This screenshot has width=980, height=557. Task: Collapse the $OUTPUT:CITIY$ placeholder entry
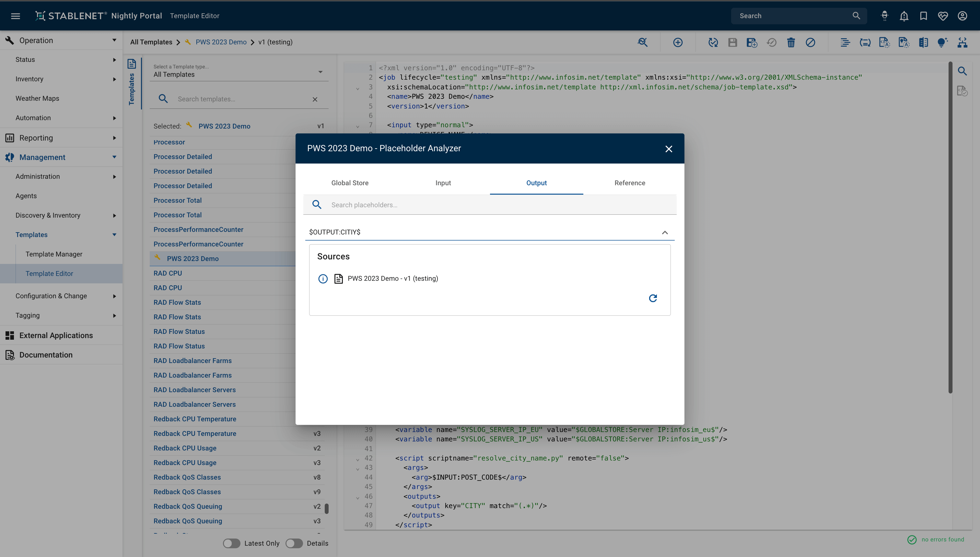[x=665, y=232]
